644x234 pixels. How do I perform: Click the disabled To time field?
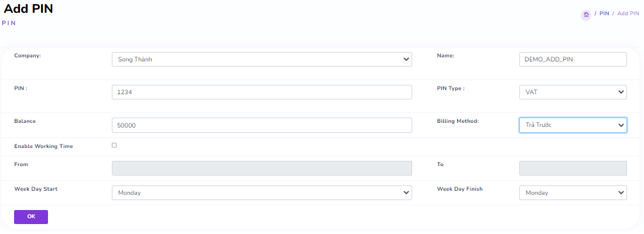(573, 168)
